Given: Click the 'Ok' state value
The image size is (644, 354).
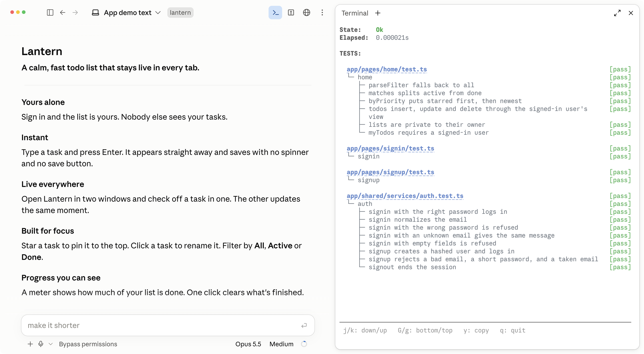Looking at the screenshot, I should (379, 30).
